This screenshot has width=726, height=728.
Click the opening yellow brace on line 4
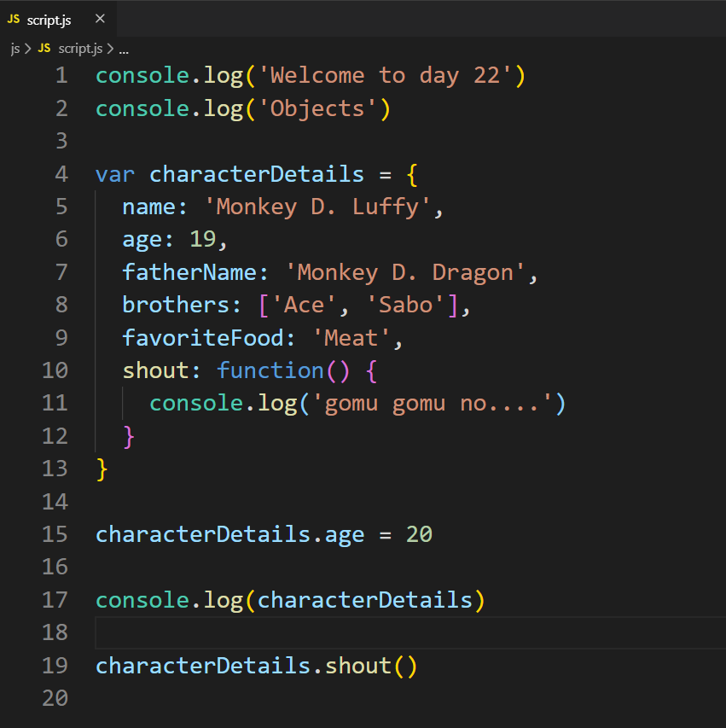(412, 175)
